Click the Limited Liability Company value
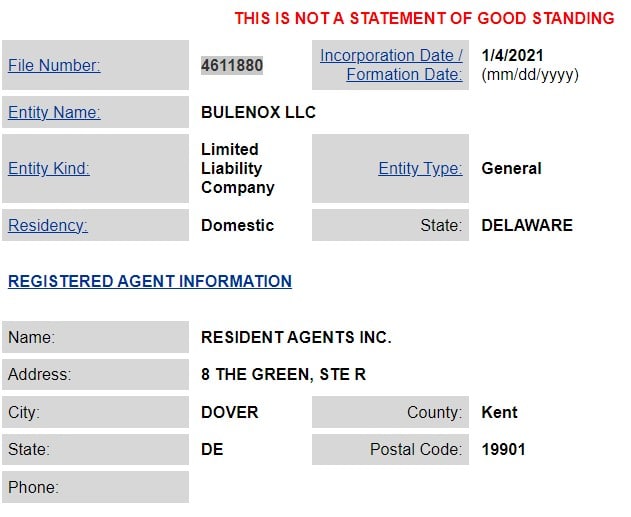This screenshot has height=517, width=631. (237, 169)
